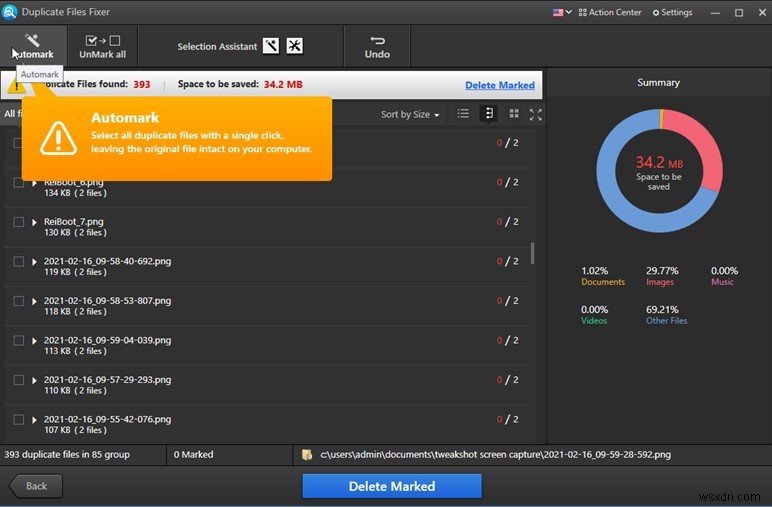Click the Other Files legend
The image size is (772, 507).
tap(666, 315)
